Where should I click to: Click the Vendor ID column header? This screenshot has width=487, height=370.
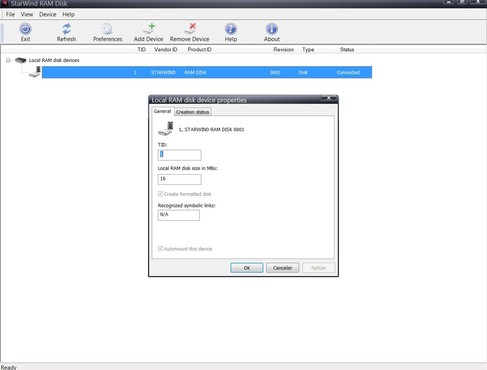pyautogui.click(x=166, y=49)
